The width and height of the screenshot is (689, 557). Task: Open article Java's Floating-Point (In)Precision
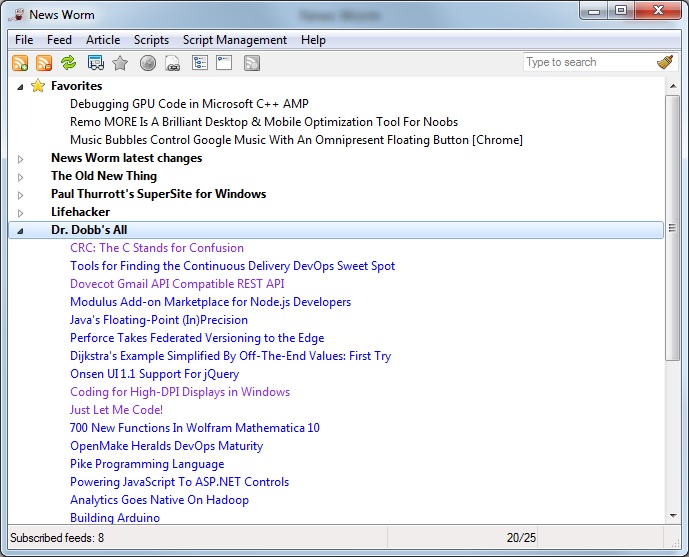tap(158, 320)
